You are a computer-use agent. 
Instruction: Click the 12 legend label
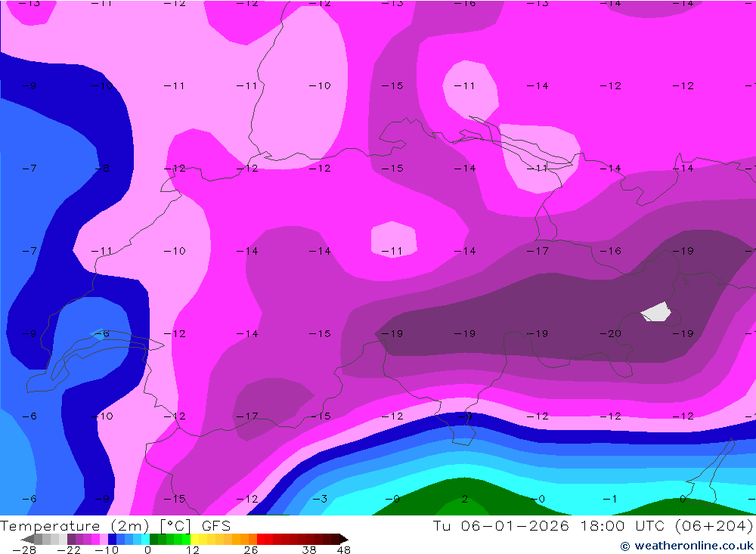click(x=193, y=550)
